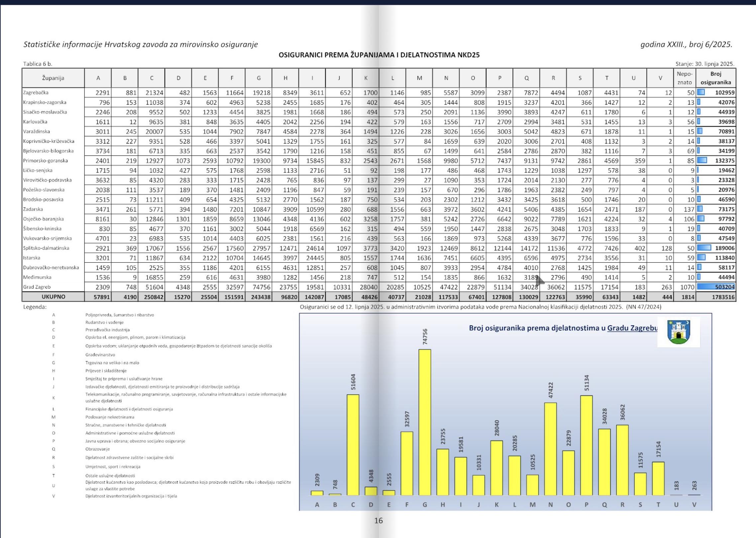Select the 'OSIGURANICI PREMA ŽUPANIJAMA I DJELATNOSTIMA NKD25' heading
The width and height of the screenshot is (756, 538).
click(x=379, y=55)
